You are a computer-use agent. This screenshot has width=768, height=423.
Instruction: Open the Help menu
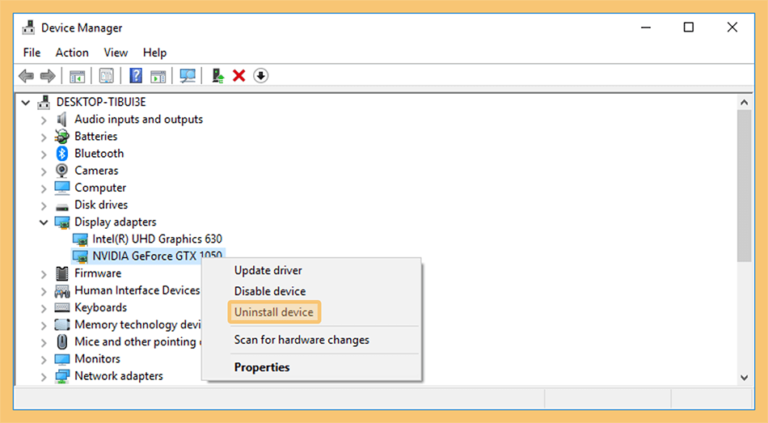(x=155, y=52)
